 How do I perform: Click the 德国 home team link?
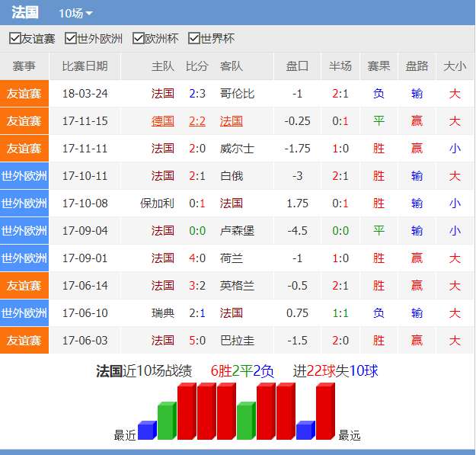tap(162, 121)
